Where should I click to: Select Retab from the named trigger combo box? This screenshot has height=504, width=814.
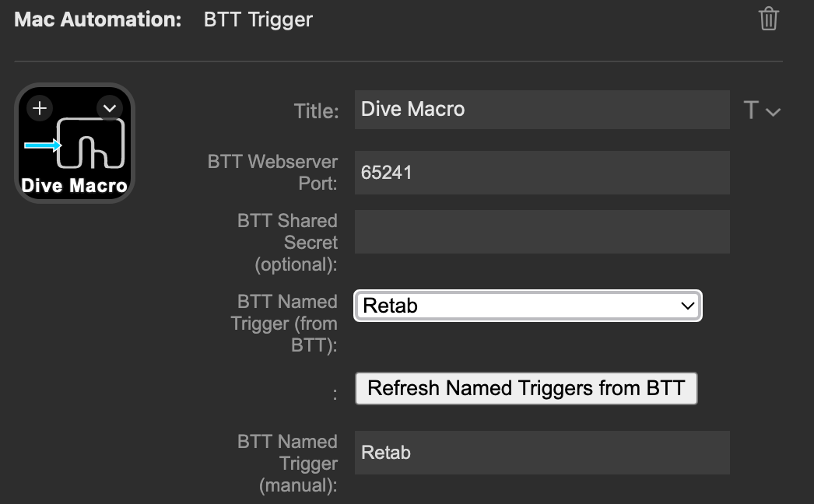point(528,306)
